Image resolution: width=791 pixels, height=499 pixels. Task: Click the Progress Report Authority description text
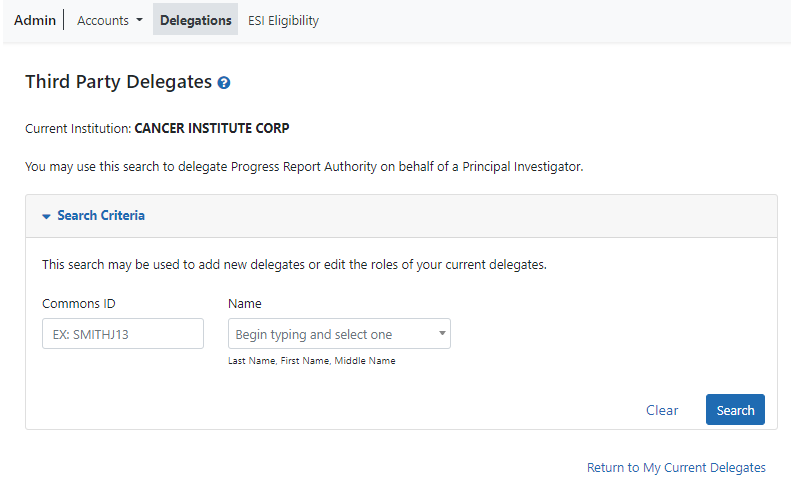coord(304,167)
